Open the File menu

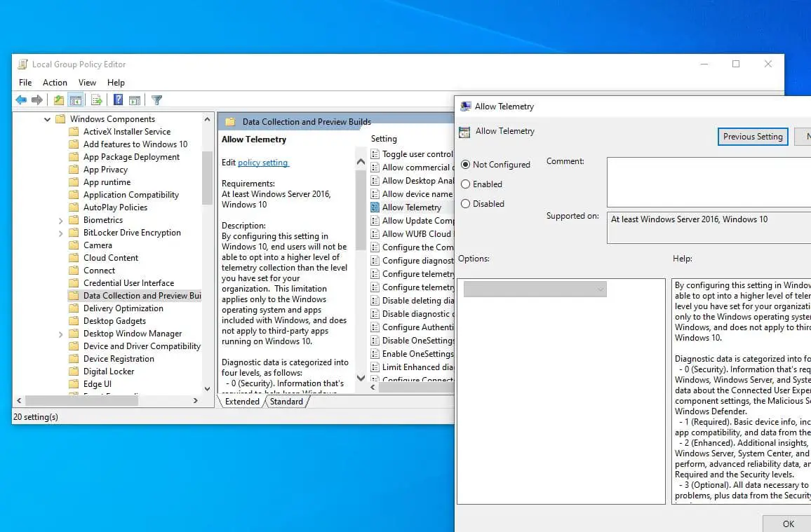pos(25,83)
